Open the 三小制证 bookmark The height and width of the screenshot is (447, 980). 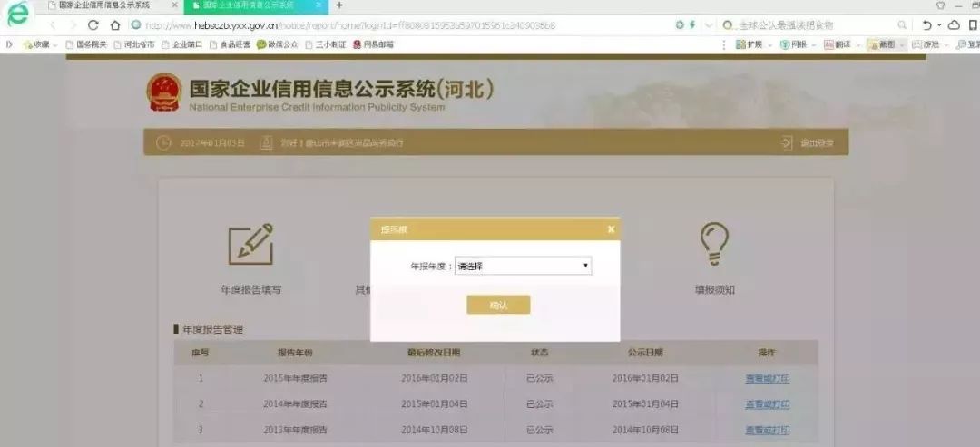click(x=326, y=45)
